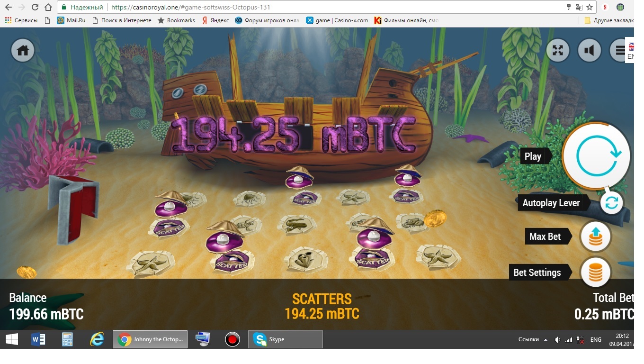The width and height of the screenshot is (644, 364).
Task: Open the Сервисы apps shortcut
Action: coord(21,20)
